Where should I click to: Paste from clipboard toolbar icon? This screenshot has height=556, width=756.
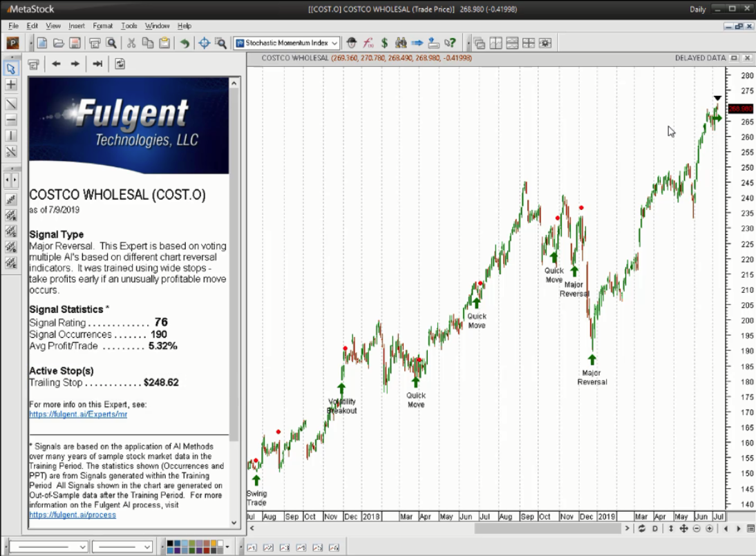pos(164,43)
